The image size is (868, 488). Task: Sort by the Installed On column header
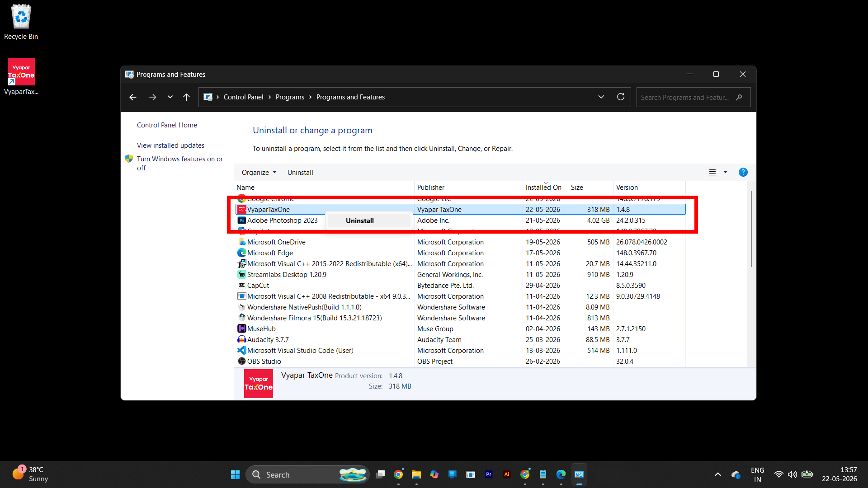coord(545,188)
